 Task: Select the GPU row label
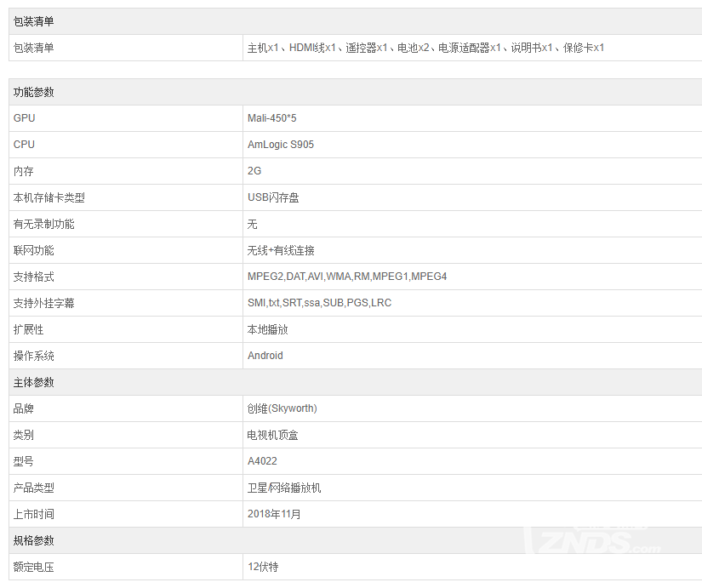24,118
